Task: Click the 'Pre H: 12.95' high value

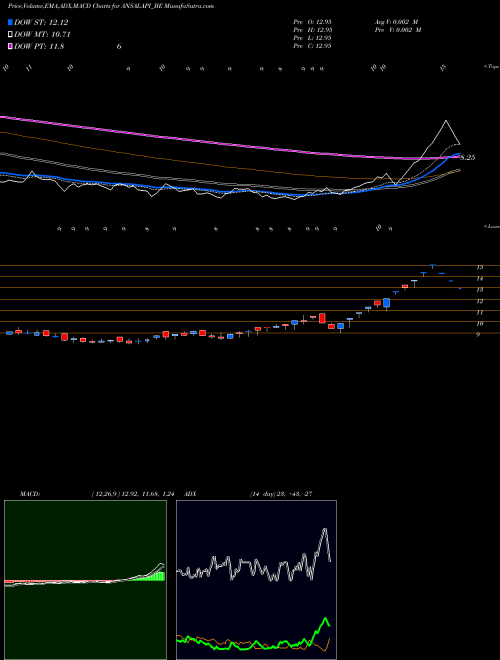Action: click(313, 30)
